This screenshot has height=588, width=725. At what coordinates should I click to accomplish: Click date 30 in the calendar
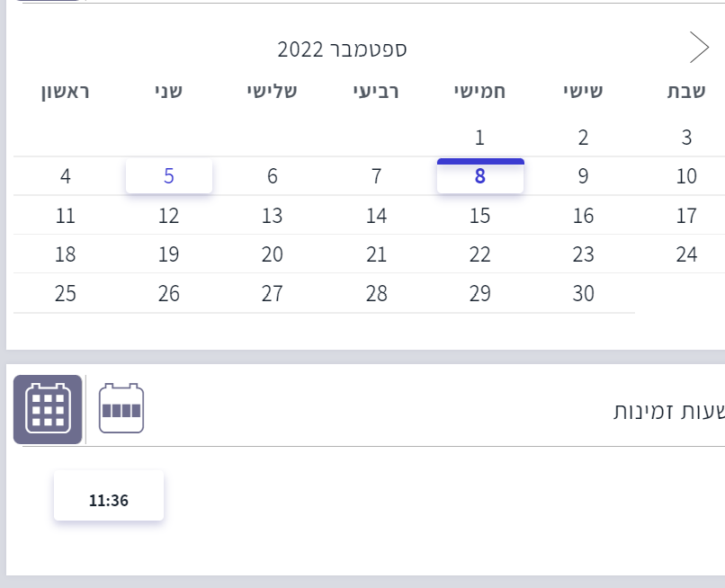[x=584, y=293]
